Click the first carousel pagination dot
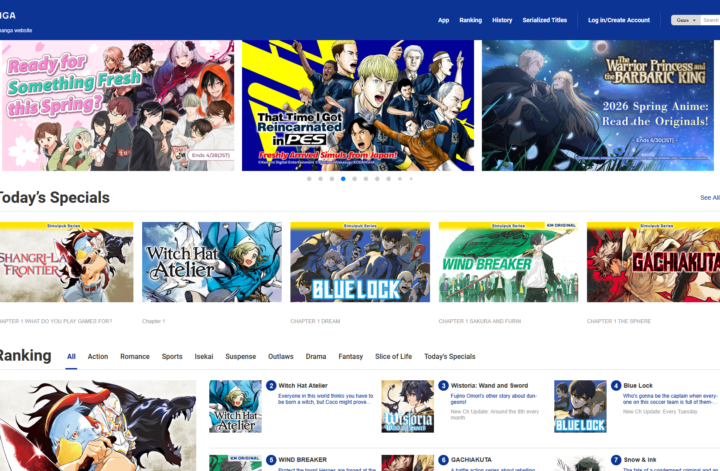 coord(309,179)
